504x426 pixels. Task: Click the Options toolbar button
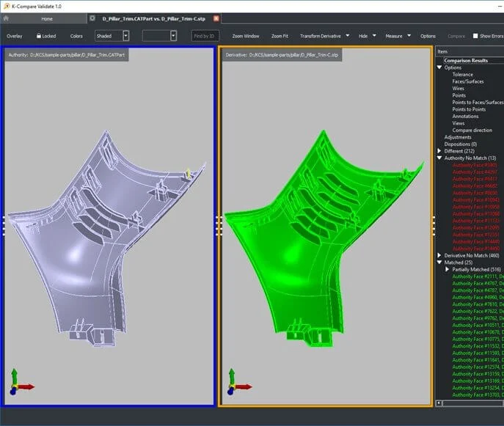coord(428,35)
